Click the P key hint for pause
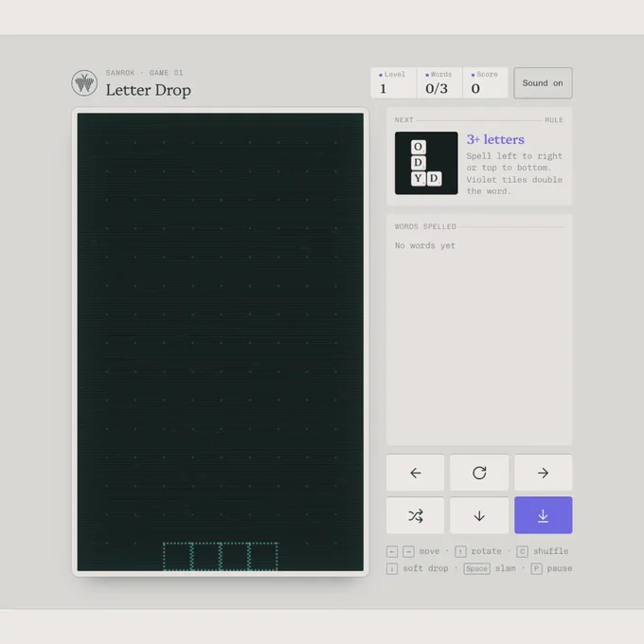 pos(536,568)
